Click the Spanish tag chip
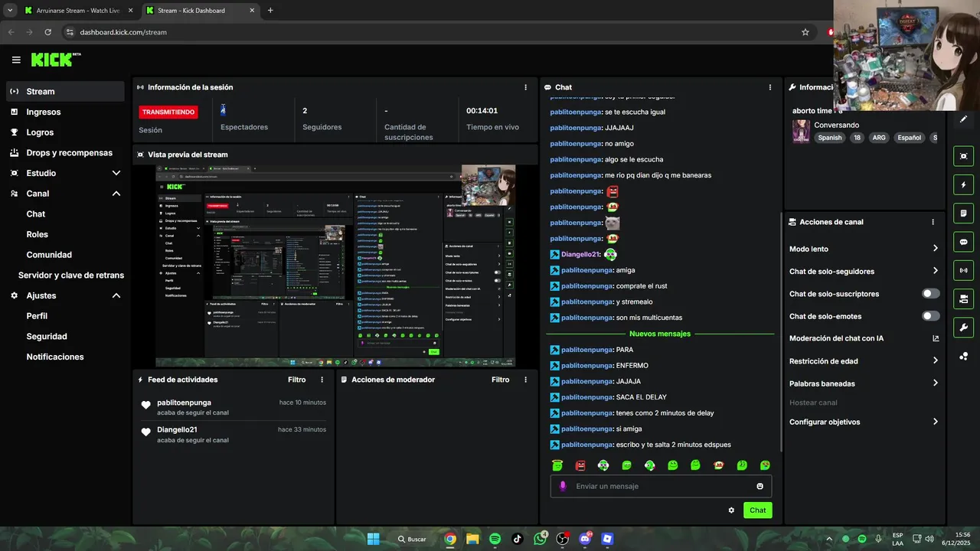The height and width of the screenshot is (551, 980). pyautogui.click(x=829, y=138)
